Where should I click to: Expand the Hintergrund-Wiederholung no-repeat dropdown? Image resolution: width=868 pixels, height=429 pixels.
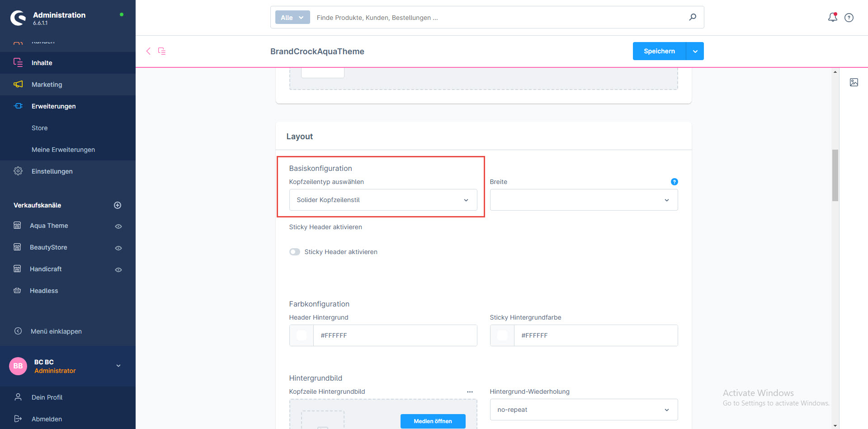pos(583,410)
